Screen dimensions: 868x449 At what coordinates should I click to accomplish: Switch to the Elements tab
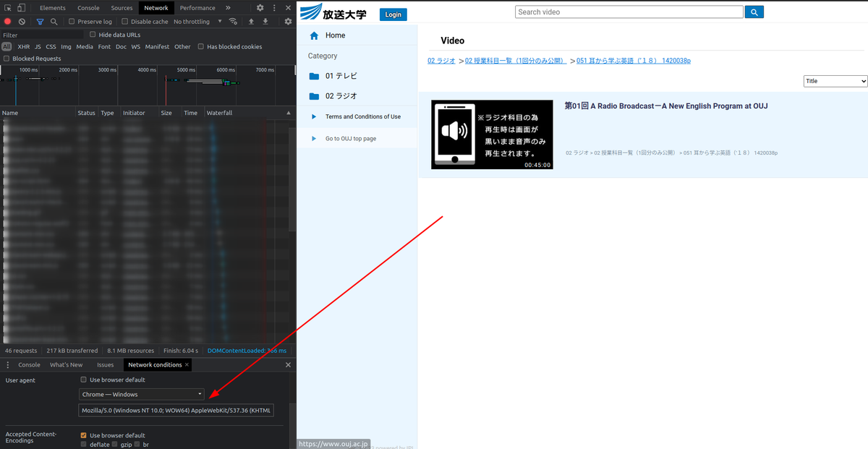coord(53,8)
